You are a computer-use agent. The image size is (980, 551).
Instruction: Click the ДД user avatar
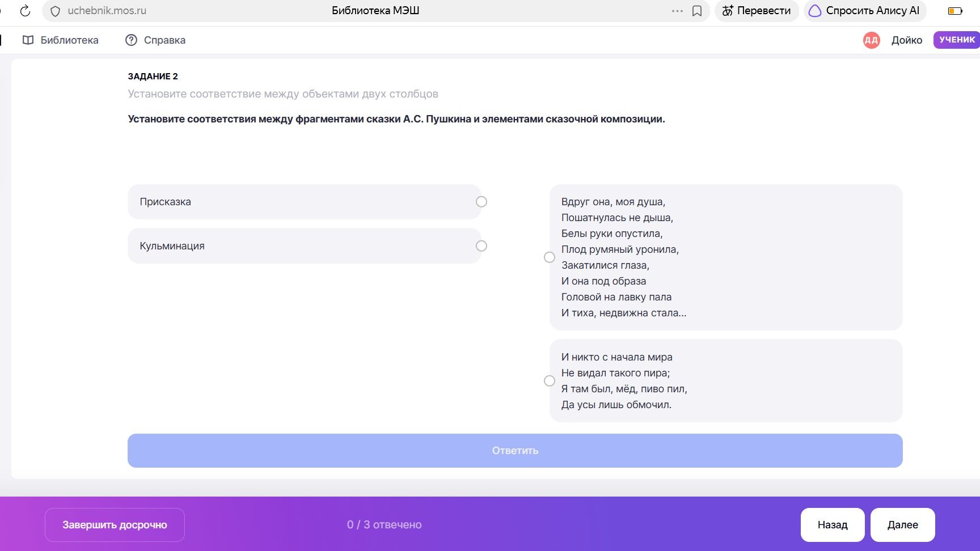point(871,40)
